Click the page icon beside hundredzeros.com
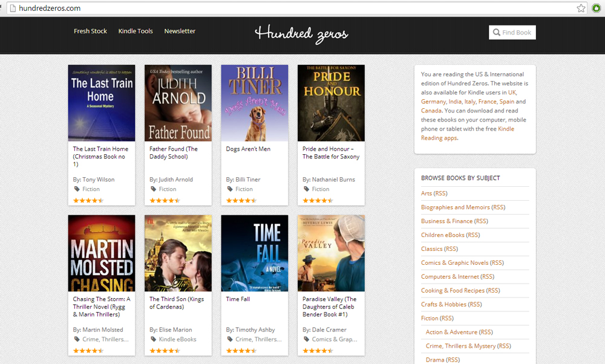The height and width of the screenshot is (364, 605). (x=12, y=8)
